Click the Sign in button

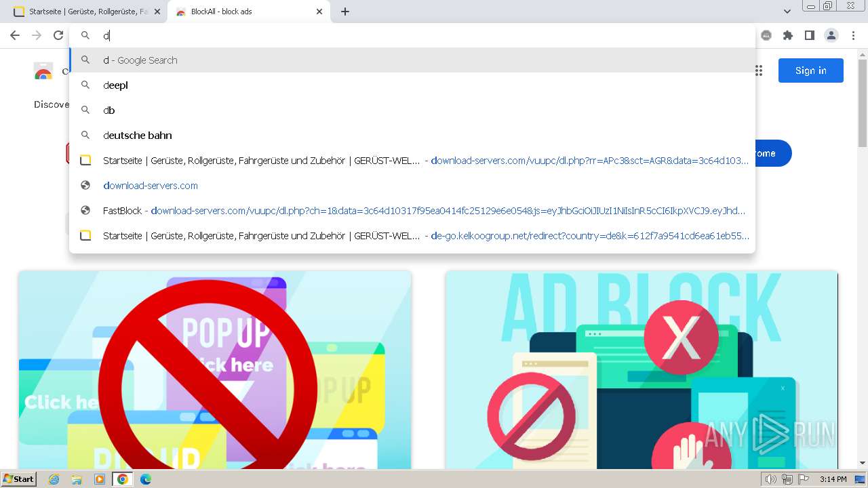point(810,70)
